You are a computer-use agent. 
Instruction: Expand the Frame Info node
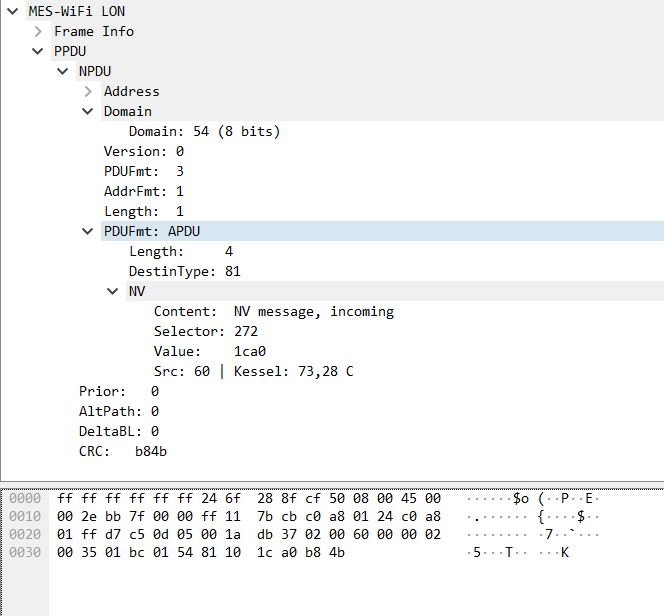(x=38, y=31)
